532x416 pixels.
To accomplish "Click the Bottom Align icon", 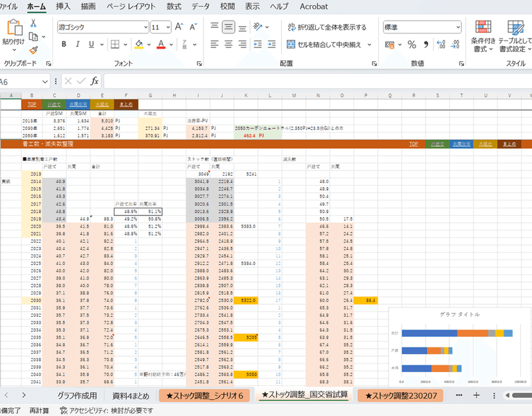I will (242, 27).
